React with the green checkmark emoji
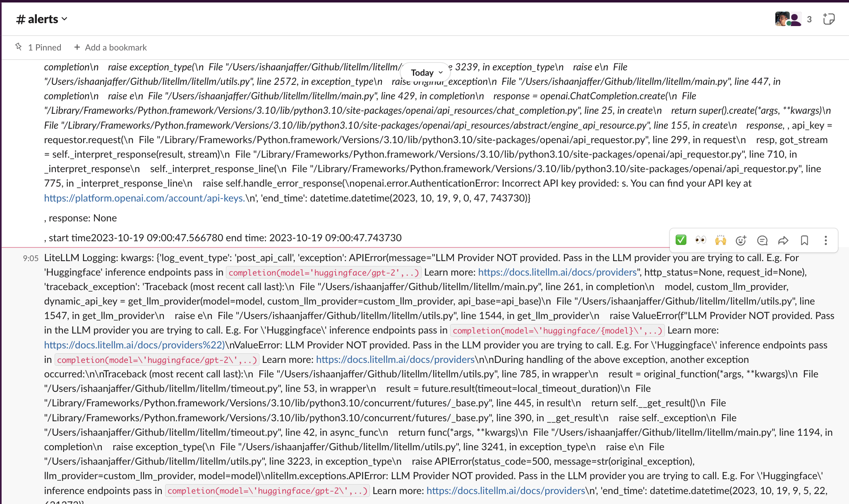The height and width of the screenshot is (504, 849). (681, 240)
